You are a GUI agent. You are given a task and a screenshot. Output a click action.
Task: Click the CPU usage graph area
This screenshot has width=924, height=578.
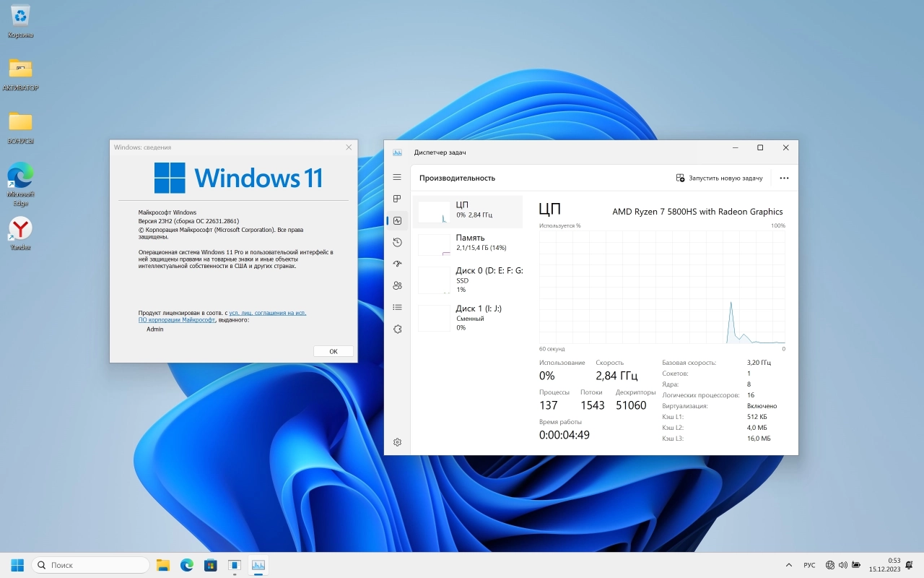pyautogui.click(x=662, y=287)
